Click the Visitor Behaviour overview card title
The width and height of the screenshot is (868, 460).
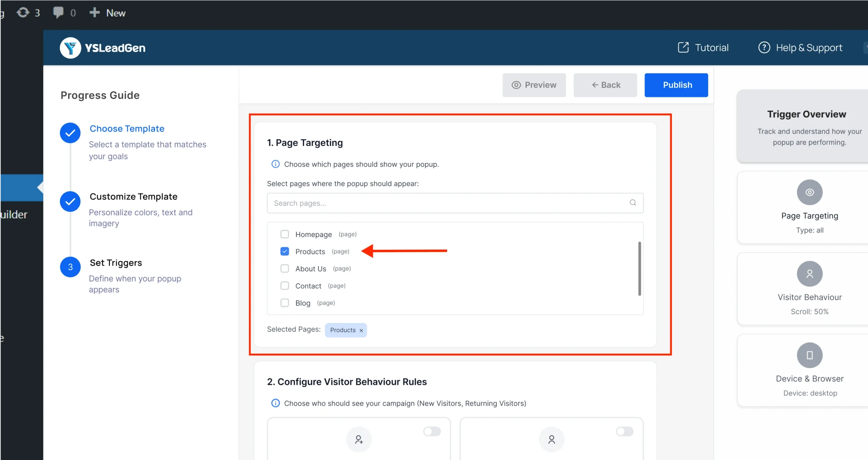[x=809, y=297]
